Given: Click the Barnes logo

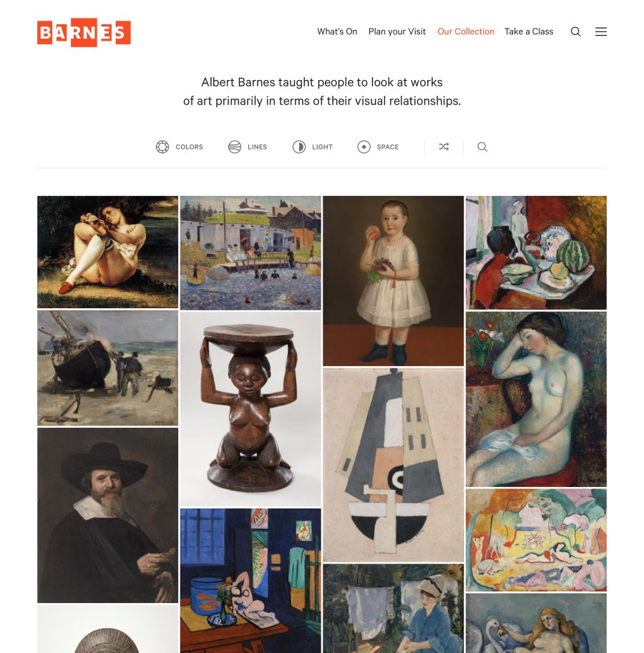Looking at the screenshot, I should coord(84,32).
